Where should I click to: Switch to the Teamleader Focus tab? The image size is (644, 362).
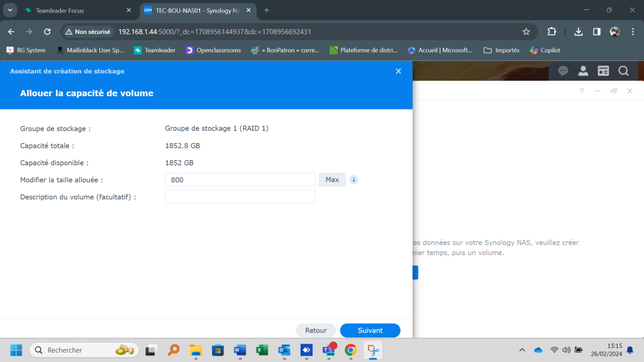point(69,11)
